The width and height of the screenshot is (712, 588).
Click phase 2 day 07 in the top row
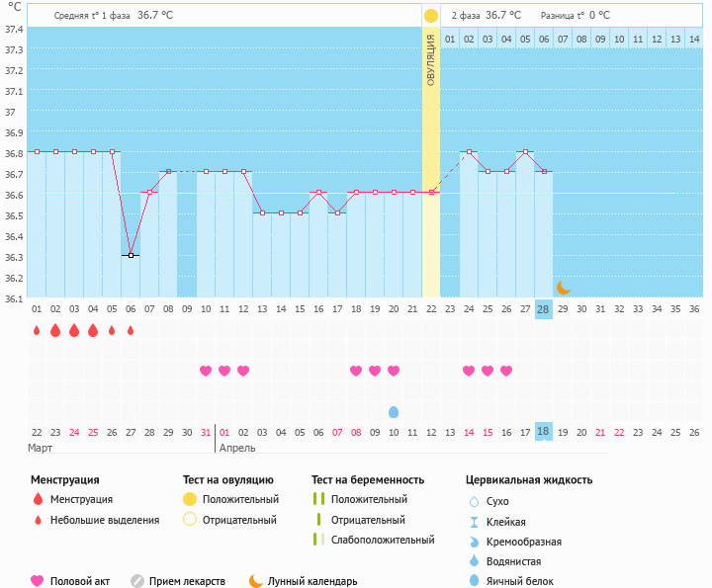coord(563,39)
